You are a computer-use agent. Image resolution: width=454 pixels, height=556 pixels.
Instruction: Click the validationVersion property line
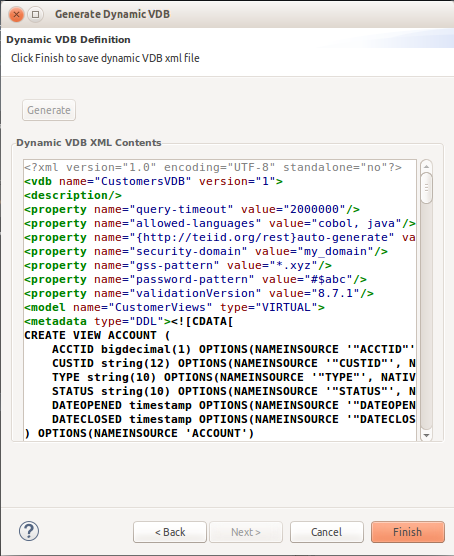pyautogui.click(x=199, y=294)
